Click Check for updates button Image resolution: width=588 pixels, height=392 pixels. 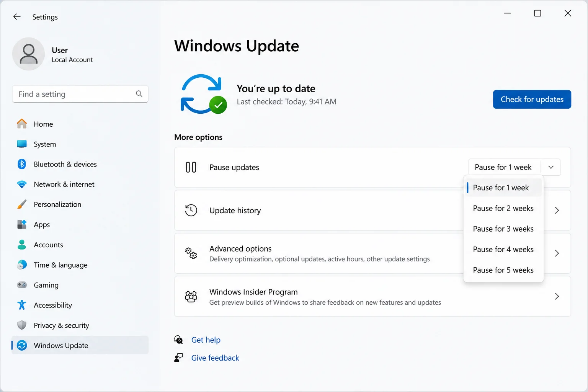[532, 99]
